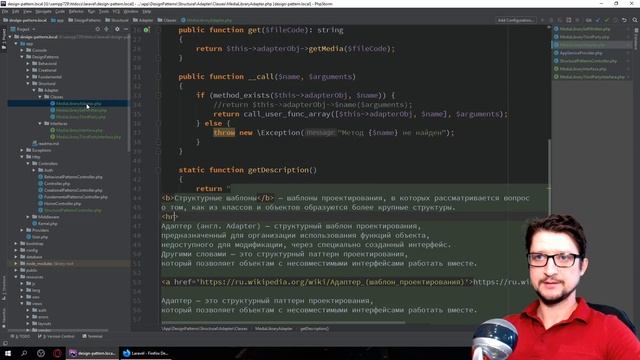Click the tool windows quick-access icon in bottom-left corner
640x360 pixels.
pos(5,344)
